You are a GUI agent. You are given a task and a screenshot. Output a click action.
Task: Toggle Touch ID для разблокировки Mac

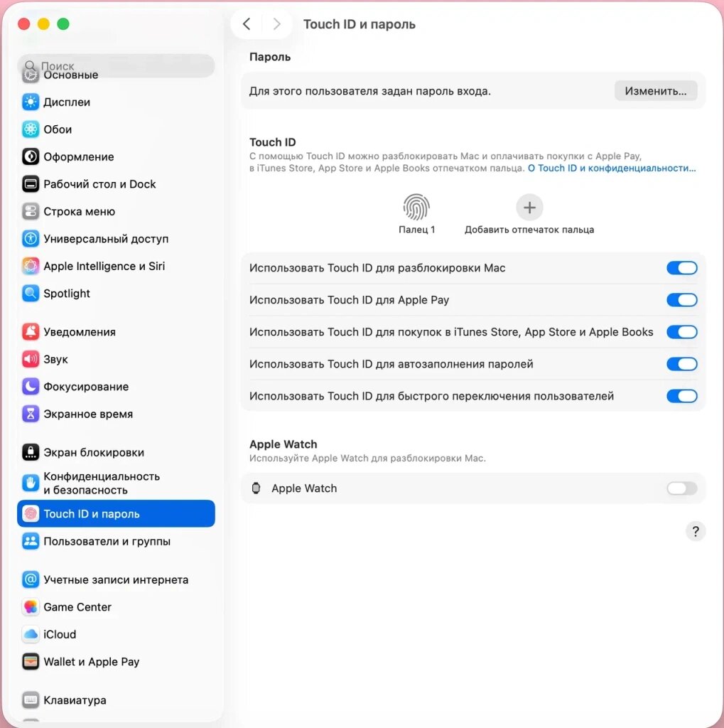pos(682,268)
